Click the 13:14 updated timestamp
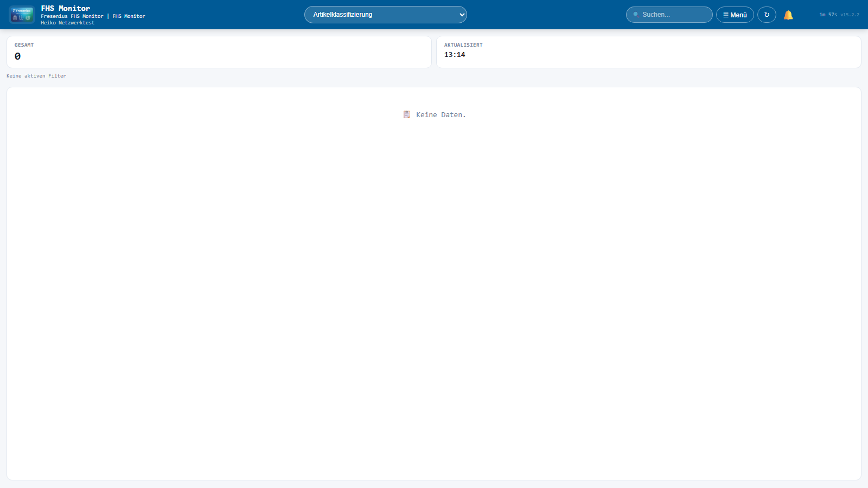Viewport: 868px width, 488px height. (455, 55)
